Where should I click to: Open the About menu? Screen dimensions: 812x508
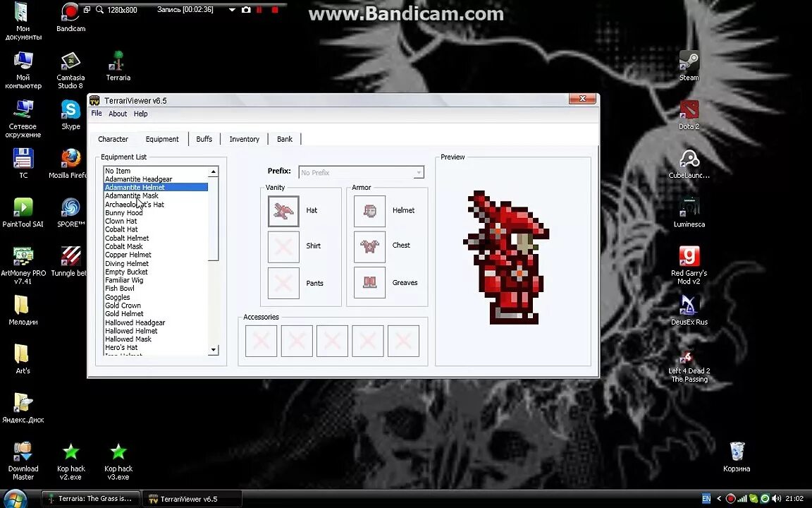[x=118, y=114]
